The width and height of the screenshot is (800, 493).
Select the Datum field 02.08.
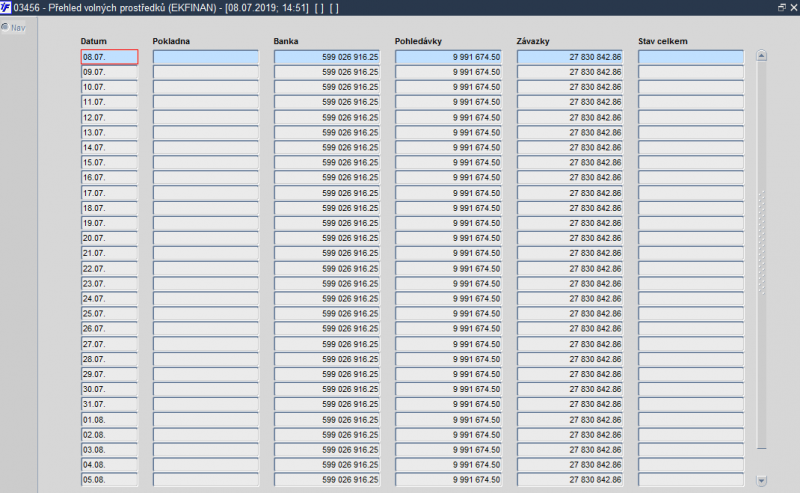coord(109,435)
